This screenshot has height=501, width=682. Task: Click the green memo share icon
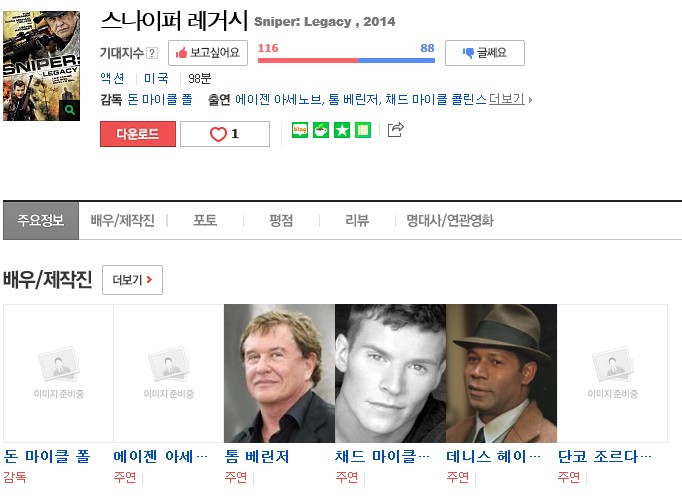363,130
